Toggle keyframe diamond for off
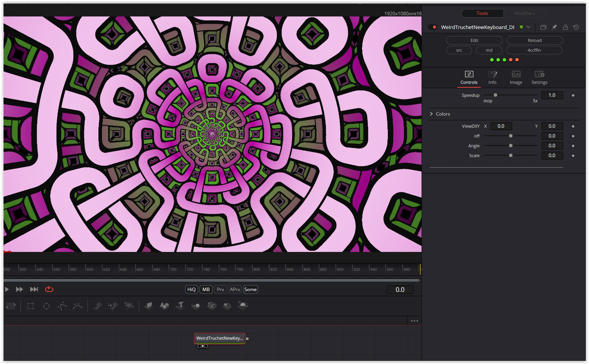Screen dimensions: 589x364 [x=573, y=136]
